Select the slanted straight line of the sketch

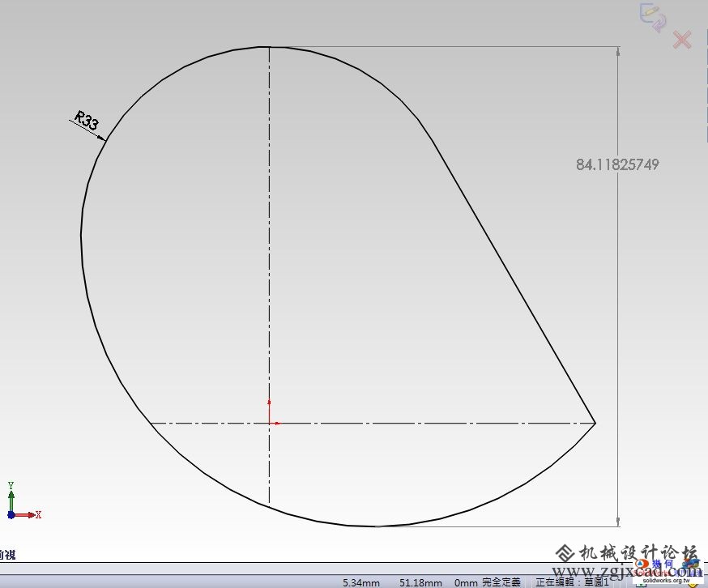click(514, 283)
